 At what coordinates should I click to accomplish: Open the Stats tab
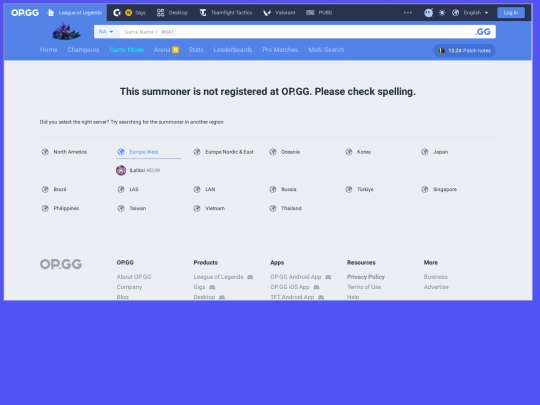click(x=196, y=50)
